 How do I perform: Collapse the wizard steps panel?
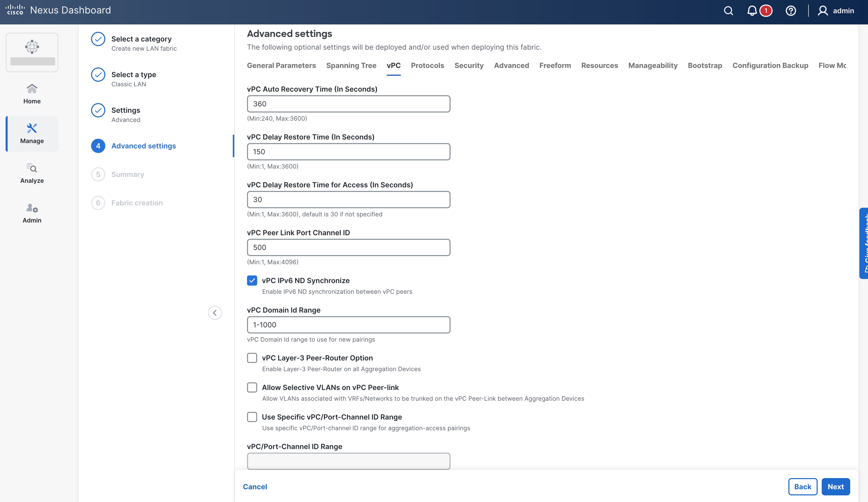click(x=215, y=312)
